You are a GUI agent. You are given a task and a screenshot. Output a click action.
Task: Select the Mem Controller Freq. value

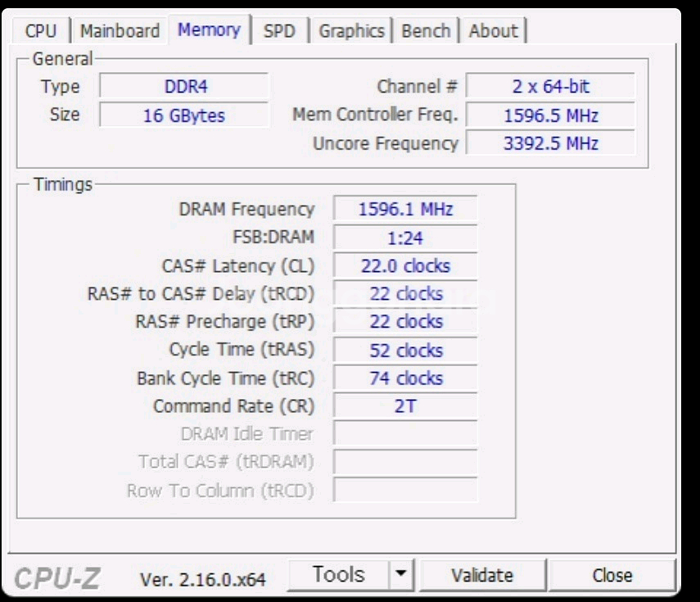click(x=550, y=115)
